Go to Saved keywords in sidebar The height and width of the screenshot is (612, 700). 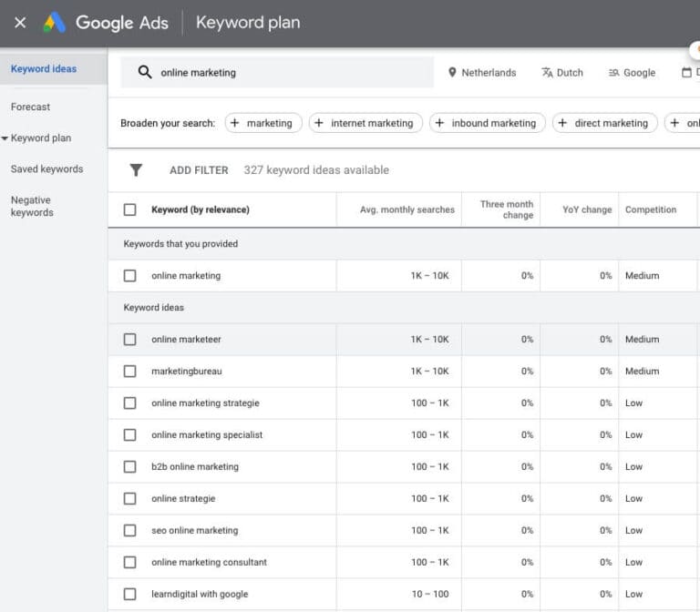pos(46,169)
